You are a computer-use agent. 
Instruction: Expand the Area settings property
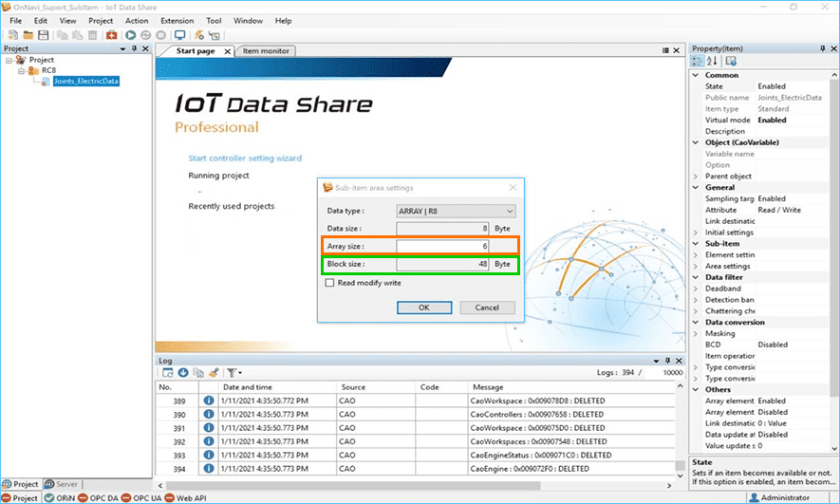(696, 266)
